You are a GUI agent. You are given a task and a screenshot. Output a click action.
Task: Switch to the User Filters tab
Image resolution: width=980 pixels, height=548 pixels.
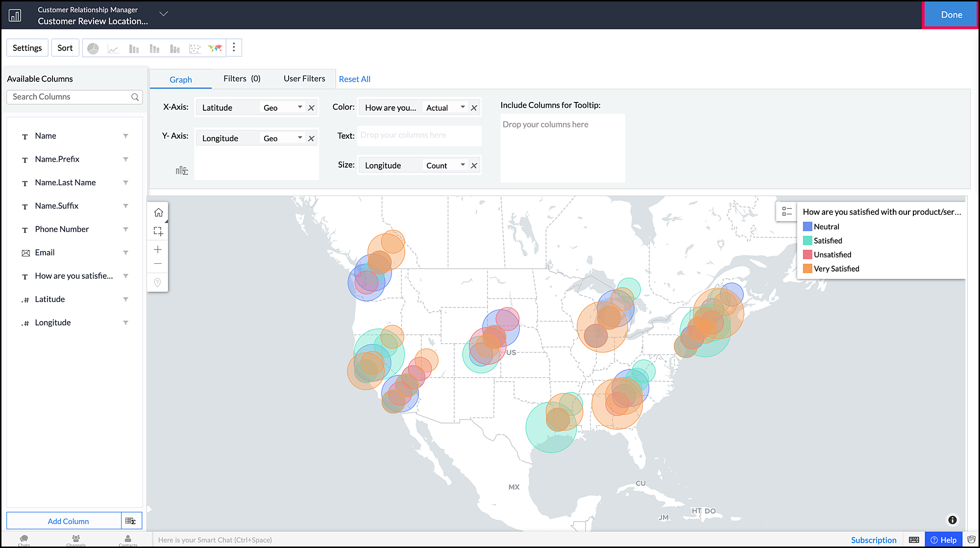coord(304,79)
